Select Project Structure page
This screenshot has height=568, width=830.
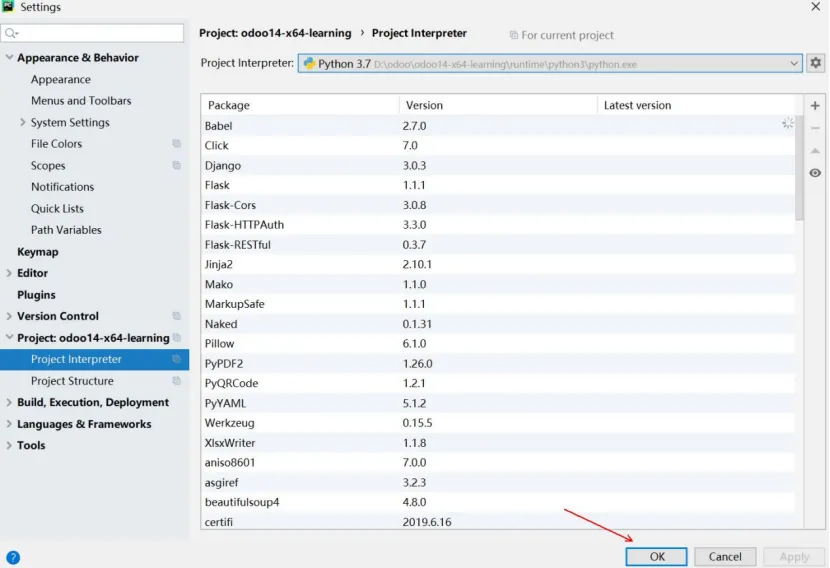click(72, 381)
